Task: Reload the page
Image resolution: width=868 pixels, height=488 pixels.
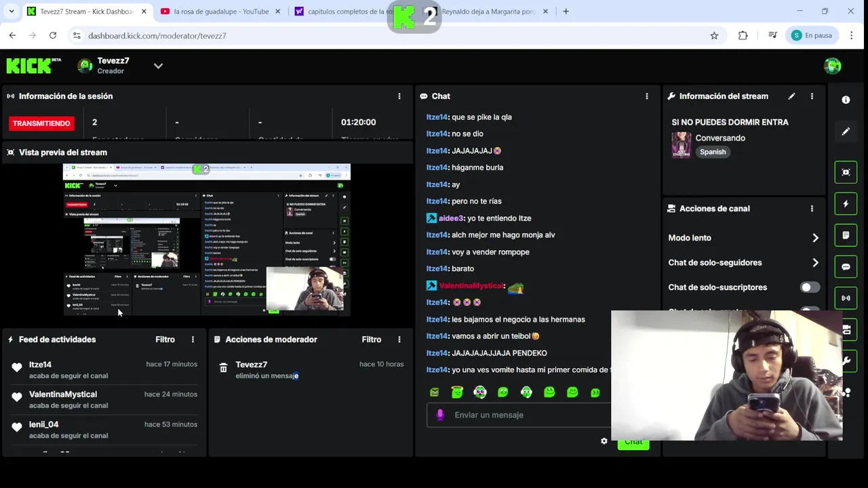Action: 53,35
